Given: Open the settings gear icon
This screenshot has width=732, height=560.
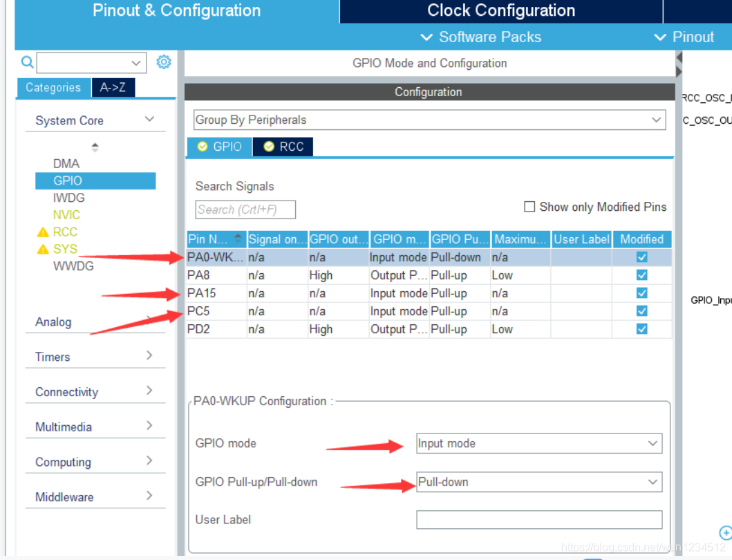Looking at the screenshot, I should 164,62.
